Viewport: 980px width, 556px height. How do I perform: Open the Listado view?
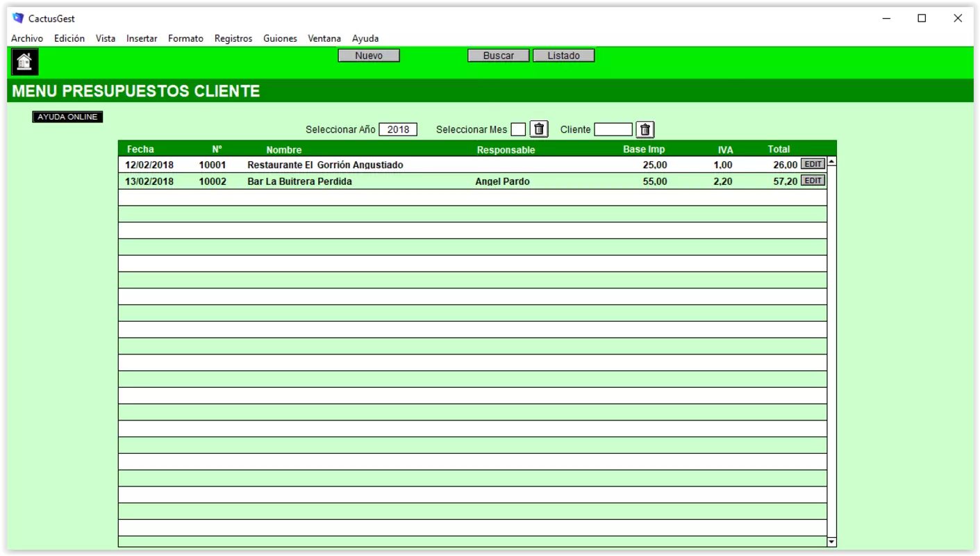pos(564,56)
